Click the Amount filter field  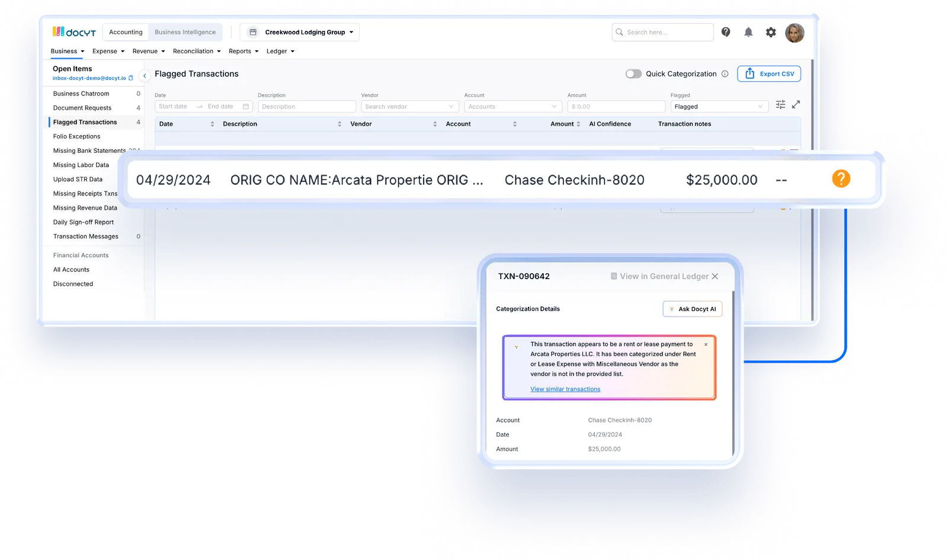616,107
